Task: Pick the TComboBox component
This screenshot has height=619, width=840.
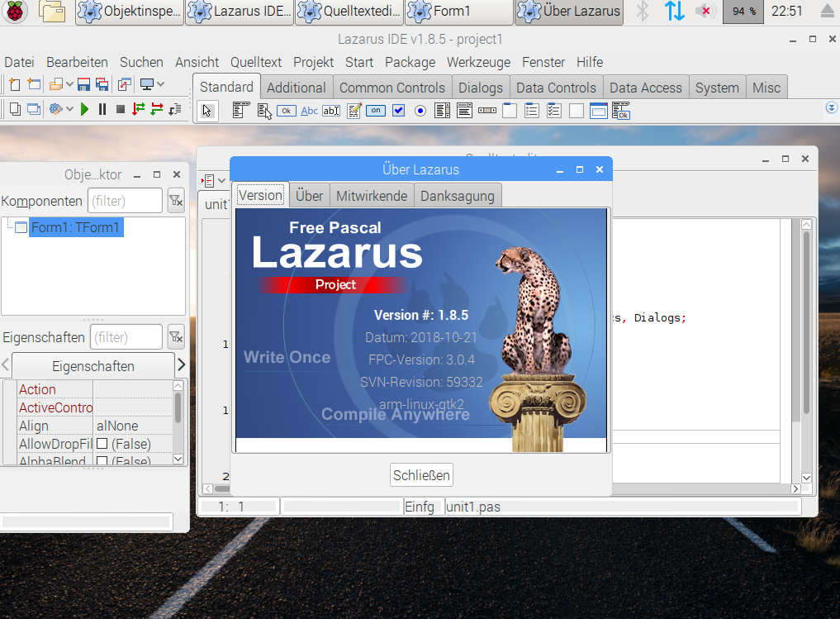Action: click(464, 111)
